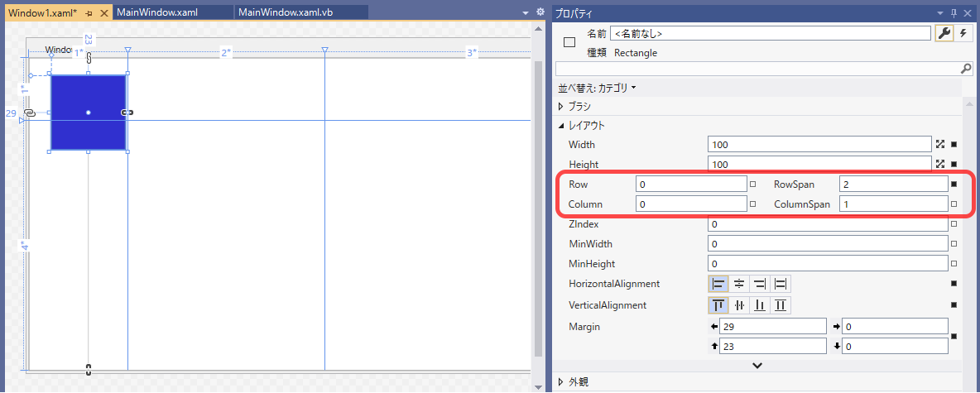Set Width to Auto icon
Viewport: 980px width, 393px height.
(940, 144)
